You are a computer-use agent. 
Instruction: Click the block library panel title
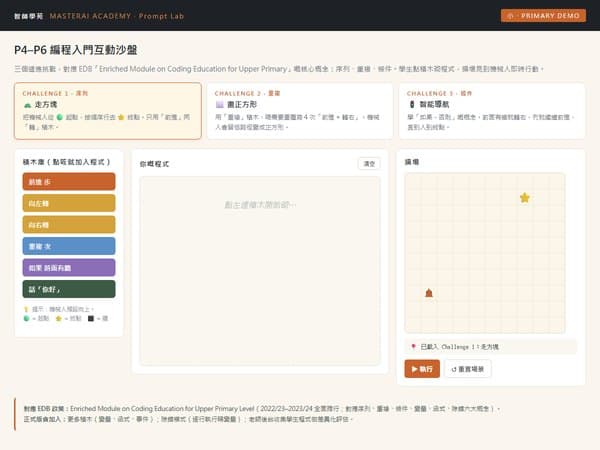[x=67, y=162]
